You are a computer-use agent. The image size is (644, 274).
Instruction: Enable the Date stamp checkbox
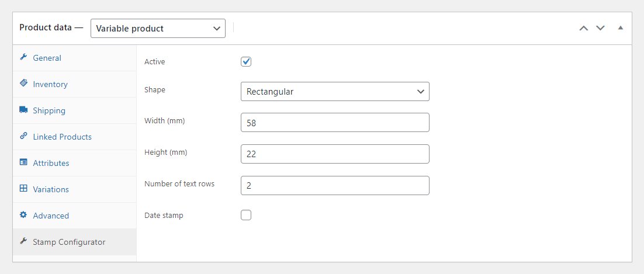[x=246, y=215]
